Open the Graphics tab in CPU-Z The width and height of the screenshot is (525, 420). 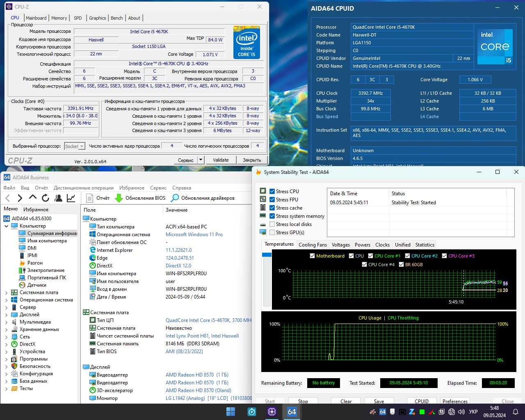click(97, 18)
